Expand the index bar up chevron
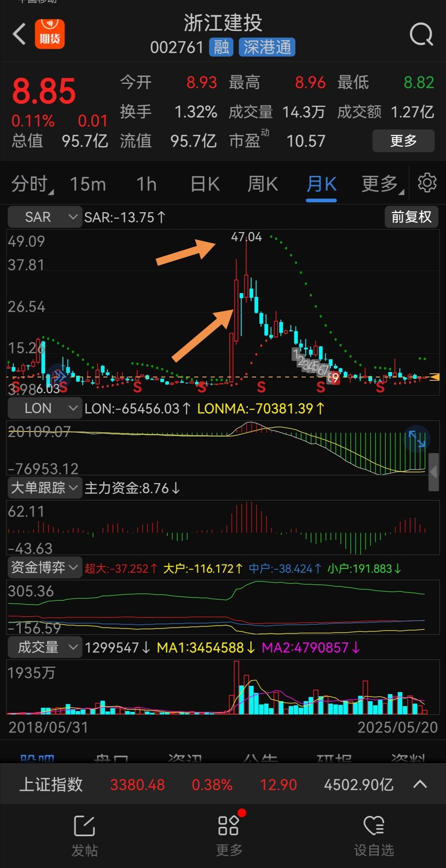This screenshot has height=868, width=446. point(420,784)
